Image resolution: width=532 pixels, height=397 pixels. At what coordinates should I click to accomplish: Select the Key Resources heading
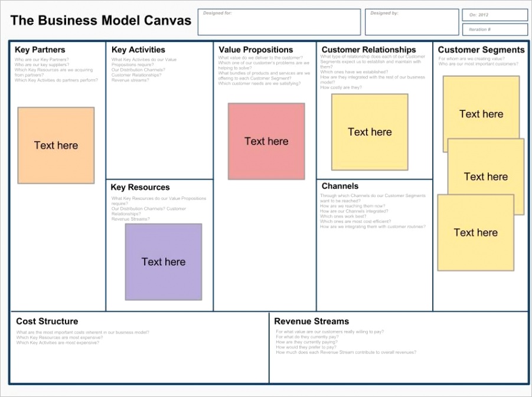click(x=140, y=188)
